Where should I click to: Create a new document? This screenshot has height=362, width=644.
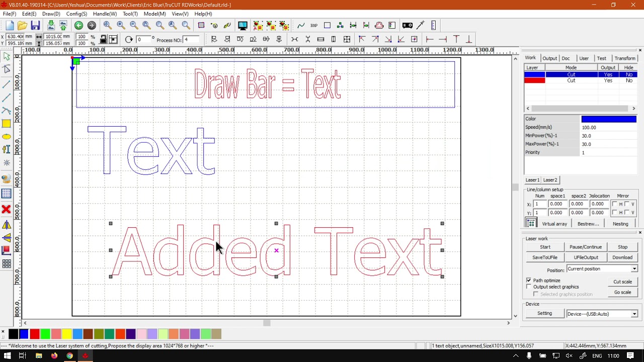pos(10,26)
